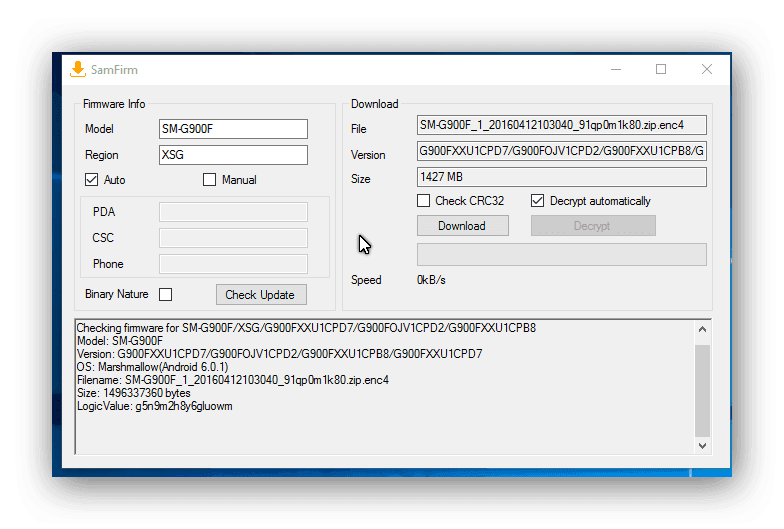Click log line starting "Version: G900FXXU1CPD7"
Screen dimensions: 784x529
pos(280,354)
